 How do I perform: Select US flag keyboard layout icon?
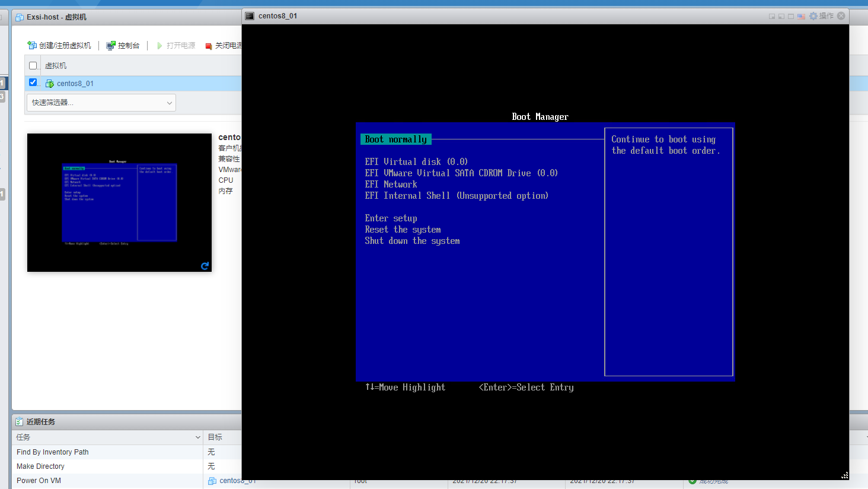click(801, 16)
